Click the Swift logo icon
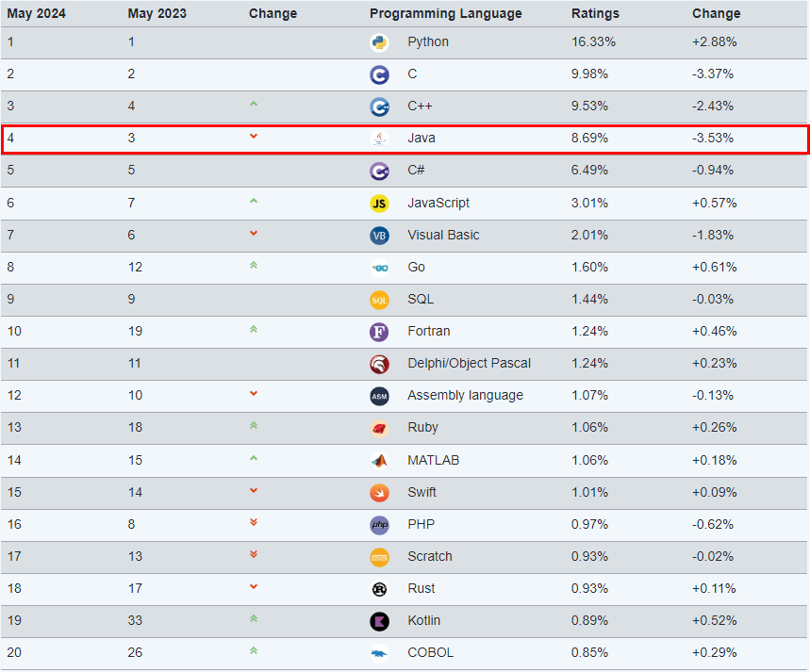Image resolution: width=810 pixels, height=672 pixels. [379, 493]
